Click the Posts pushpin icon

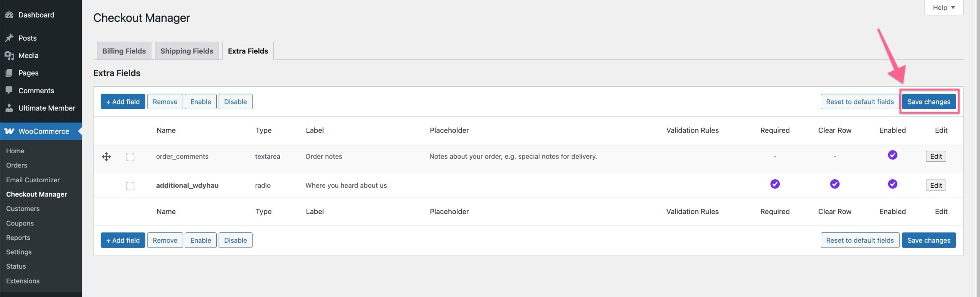[x=9, y=38]
